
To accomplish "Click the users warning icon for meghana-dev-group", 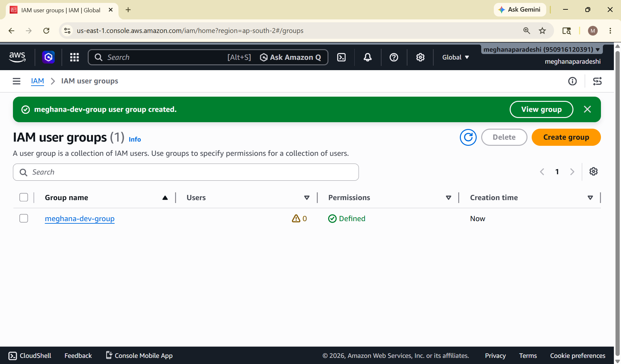I will click(x=296, y=219).
